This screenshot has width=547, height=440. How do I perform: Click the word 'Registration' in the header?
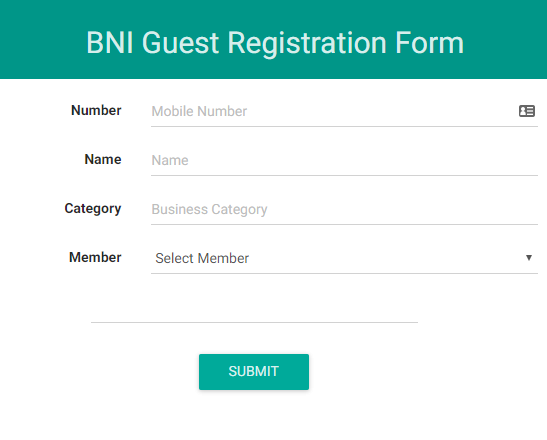tap(307, 43)
